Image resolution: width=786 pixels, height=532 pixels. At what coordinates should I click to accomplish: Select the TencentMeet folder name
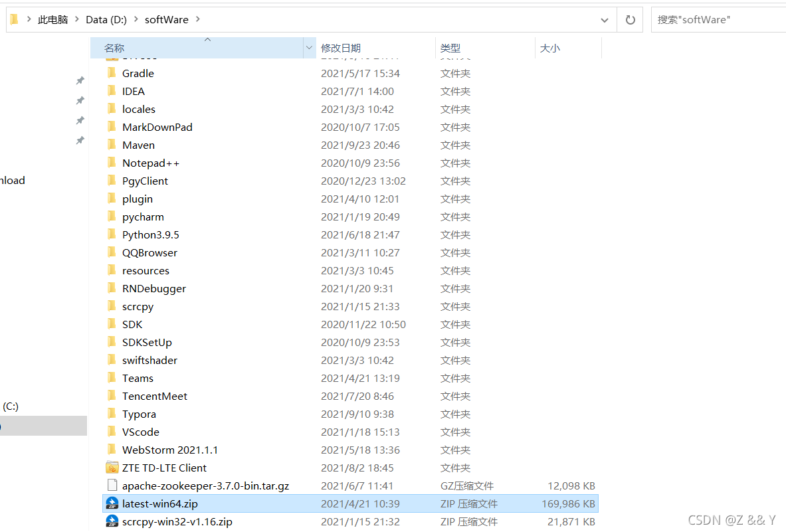pyautogui.click(x=154, y=397)
